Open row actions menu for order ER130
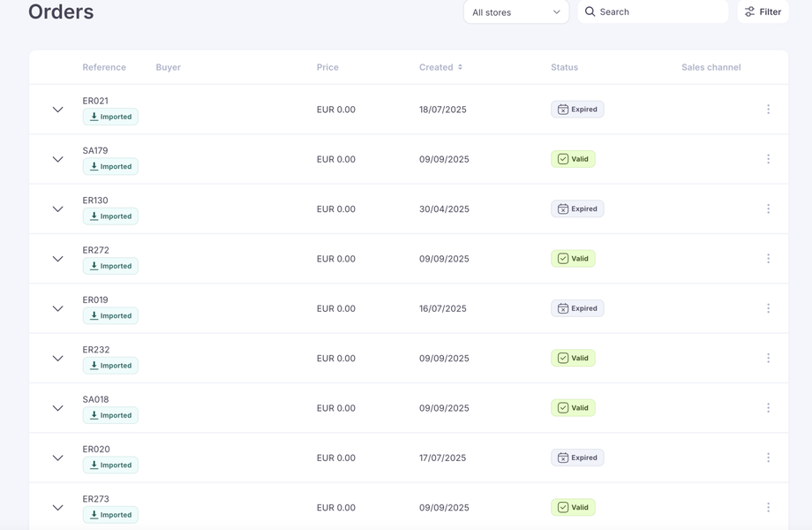Screen dimensions: 812x530 768,209
